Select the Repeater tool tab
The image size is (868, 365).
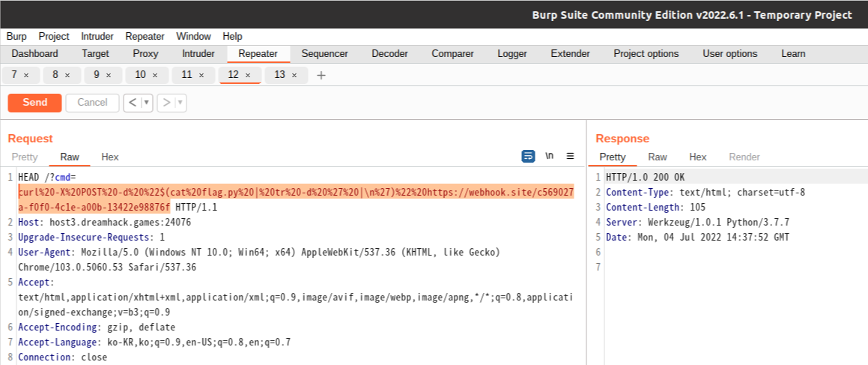tap(258, 54)
